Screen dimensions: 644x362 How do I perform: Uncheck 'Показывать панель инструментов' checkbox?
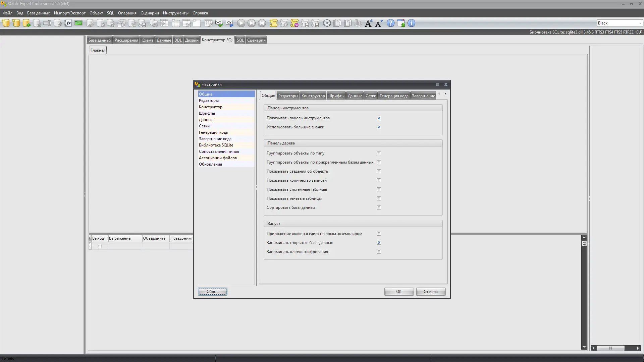pos(379,118)
